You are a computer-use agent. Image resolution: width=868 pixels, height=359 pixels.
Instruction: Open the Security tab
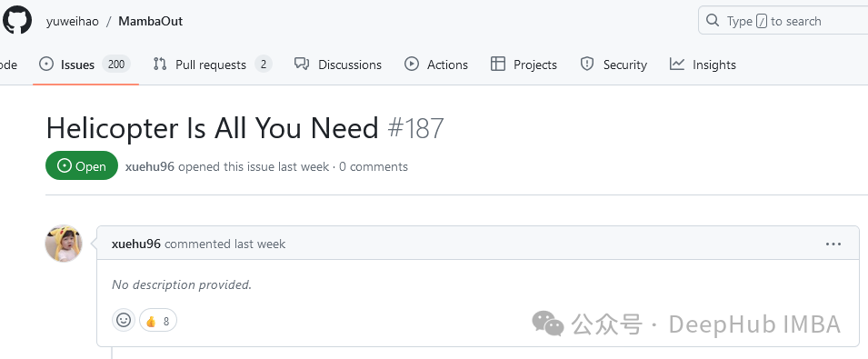(614, 65)
